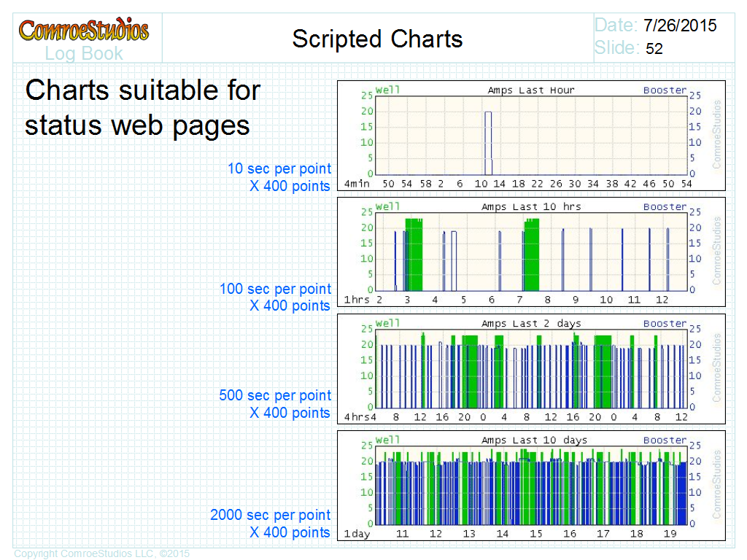Click the ComroeStudios logo
The width and height of the screenshot is (747, 560).
tap(84, 30)
